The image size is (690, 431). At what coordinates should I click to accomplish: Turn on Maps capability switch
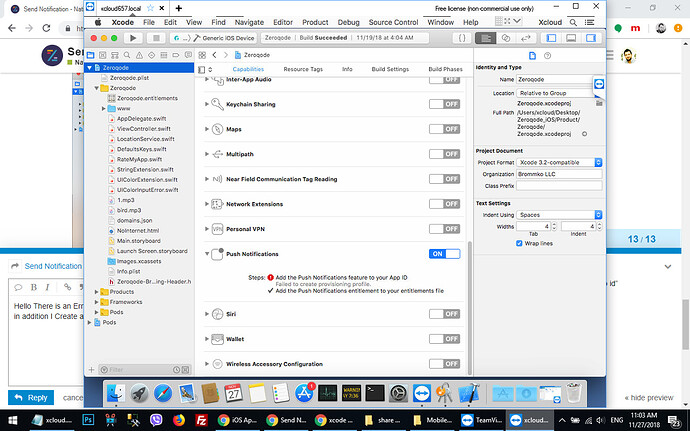(x=444, y=129)
